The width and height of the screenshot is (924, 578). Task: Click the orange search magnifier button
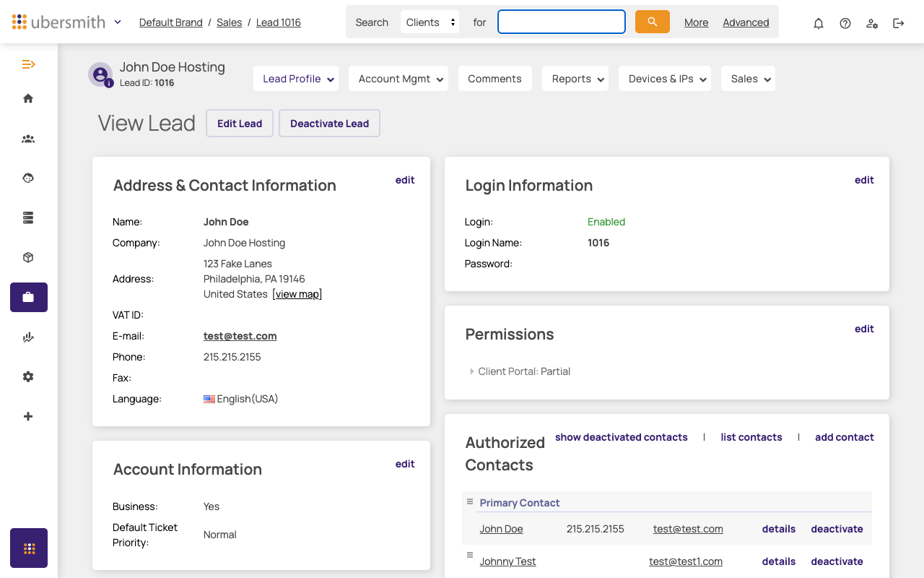653,22
